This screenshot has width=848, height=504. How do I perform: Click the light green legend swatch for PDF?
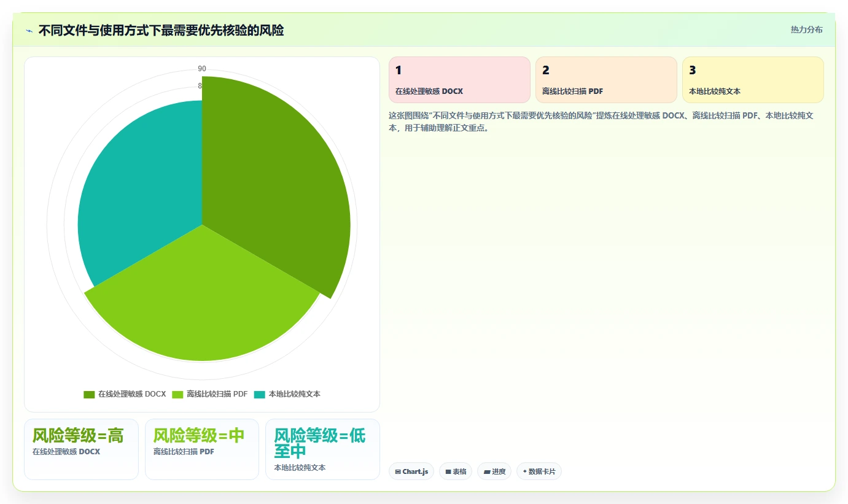pos(177,394)
